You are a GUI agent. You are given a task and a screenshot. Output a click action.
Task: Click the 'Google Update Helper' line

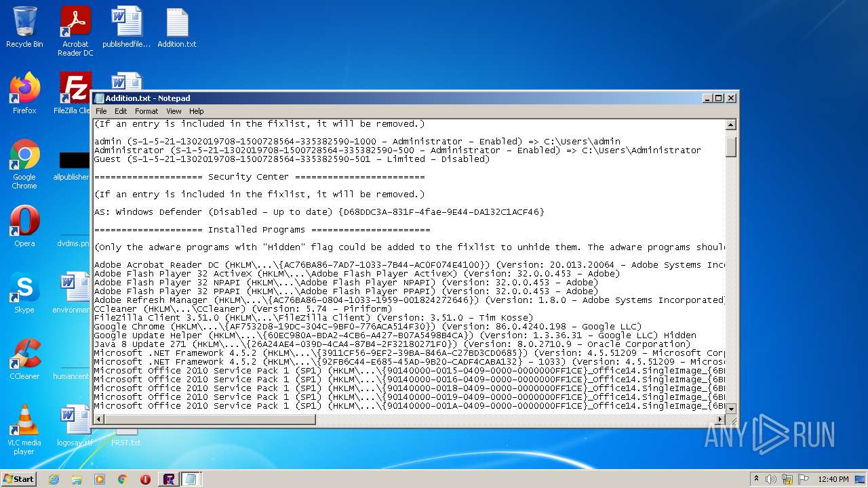coord(395,335)
